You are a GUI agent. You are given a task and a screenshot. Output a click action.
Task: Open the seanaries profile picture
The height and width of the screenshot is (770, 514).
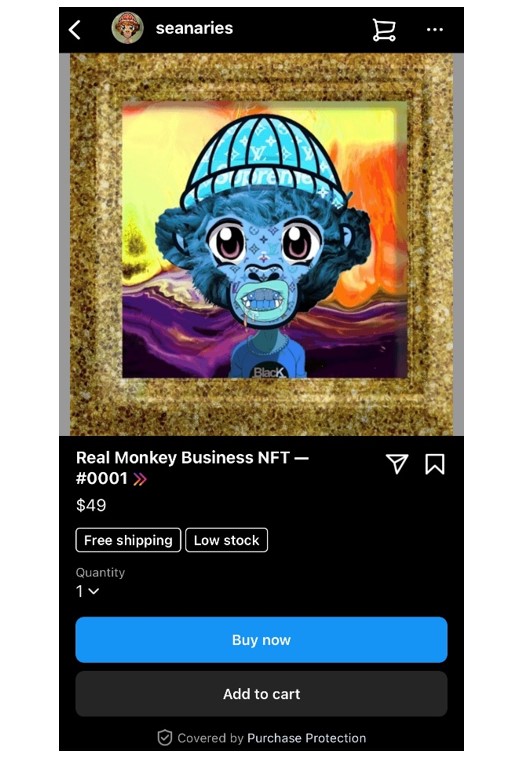(x=128, y=28)
